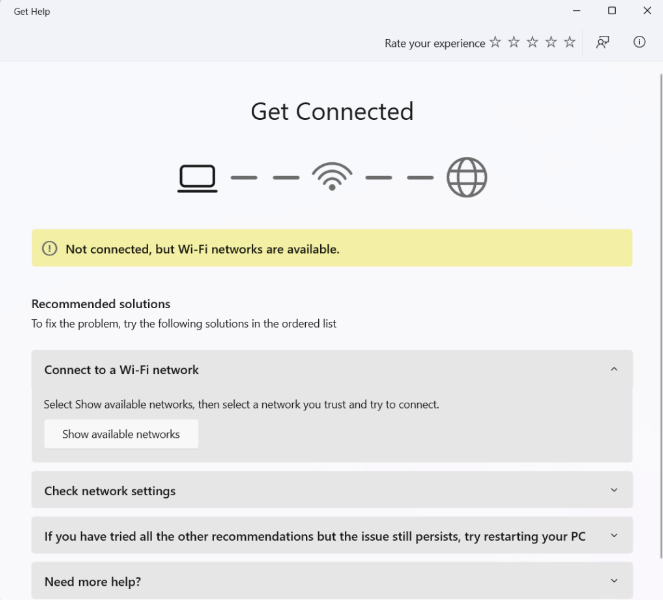Maximize the Get Help window
This screenshot has width=663, height=600.
point(612,11)
